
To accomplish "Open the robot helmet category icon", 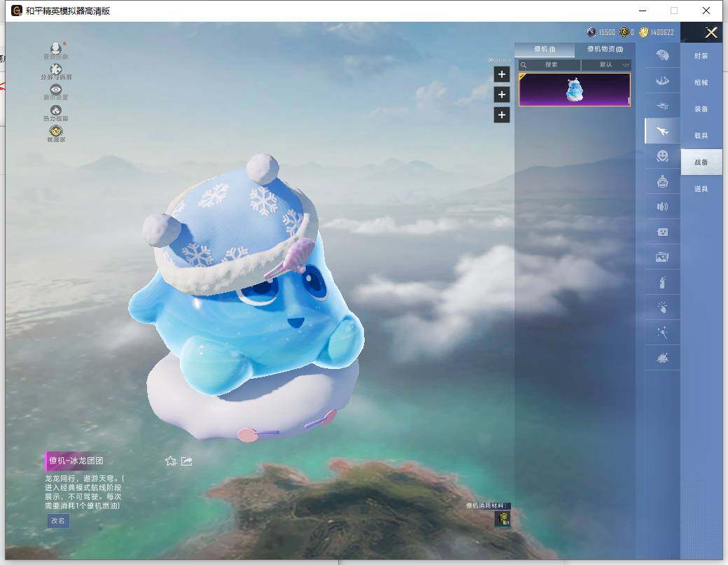I will click(x=662, y=181).
